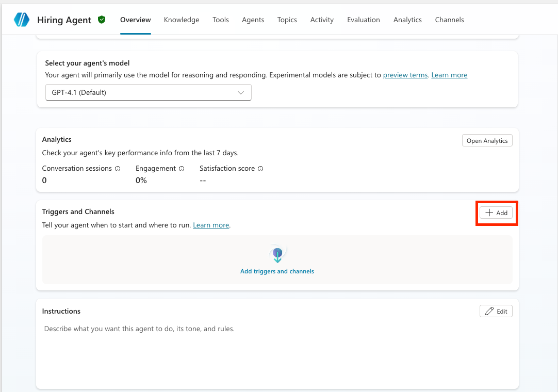Click the Triggers and Channels heading
This screenshot has height=392, width=558.
78,212
